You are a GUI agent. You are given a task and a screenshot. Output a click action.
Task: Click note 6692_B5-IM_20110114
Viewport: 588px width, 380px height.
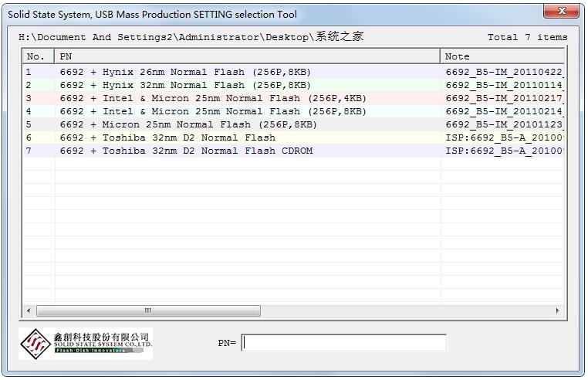point(505,85)
